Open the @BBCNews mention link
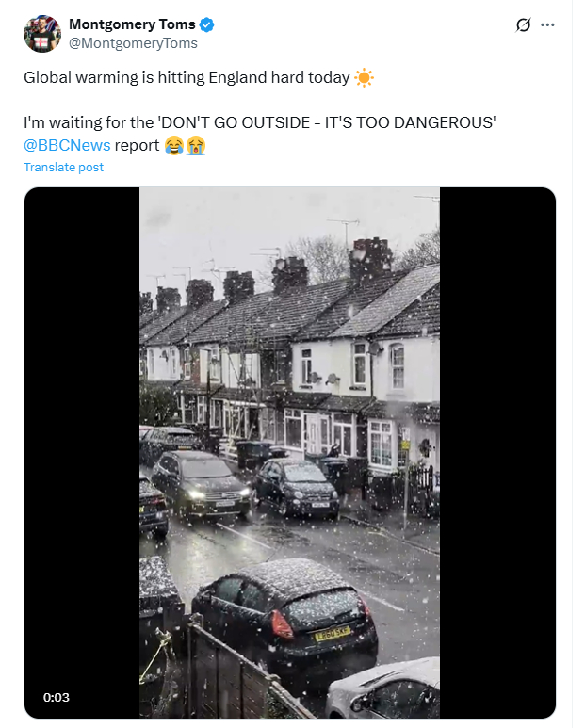Image resolution: width=585 pixels, height=728 pixels. pos(67,145)
